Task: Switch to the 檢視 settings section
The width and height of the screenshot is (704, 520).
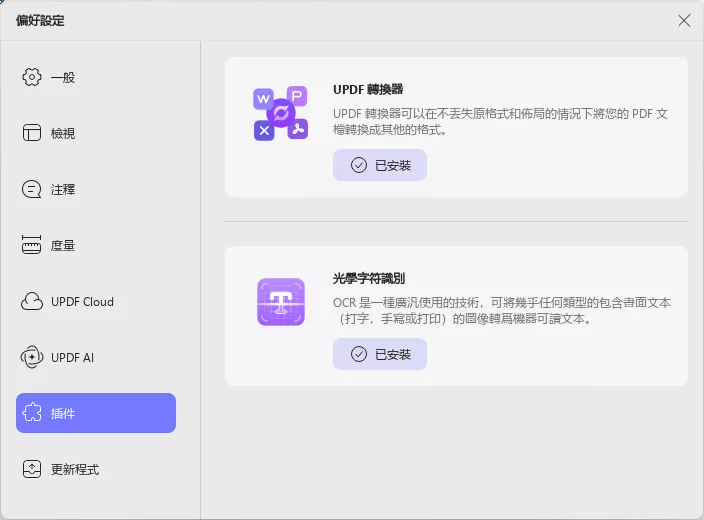Action: (x=96, y=133)
